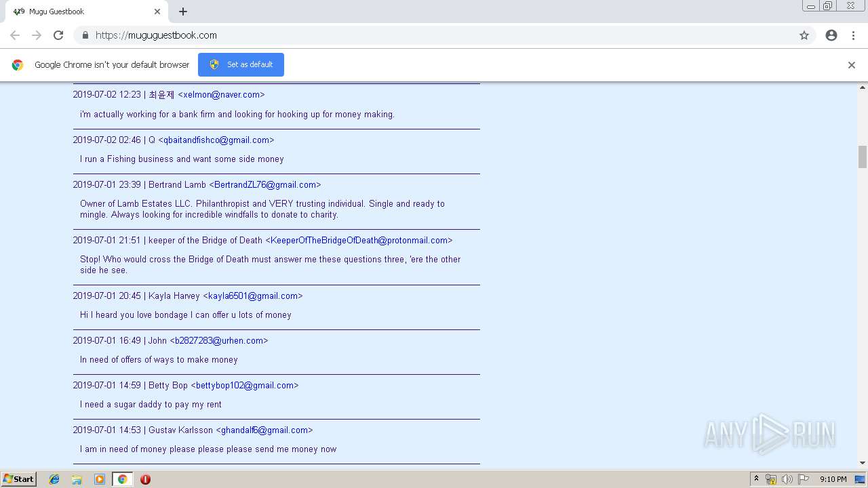Open email link qbaitandfishco@gmail.com
This screenshot has height=488, width=868.
(216, 140)
